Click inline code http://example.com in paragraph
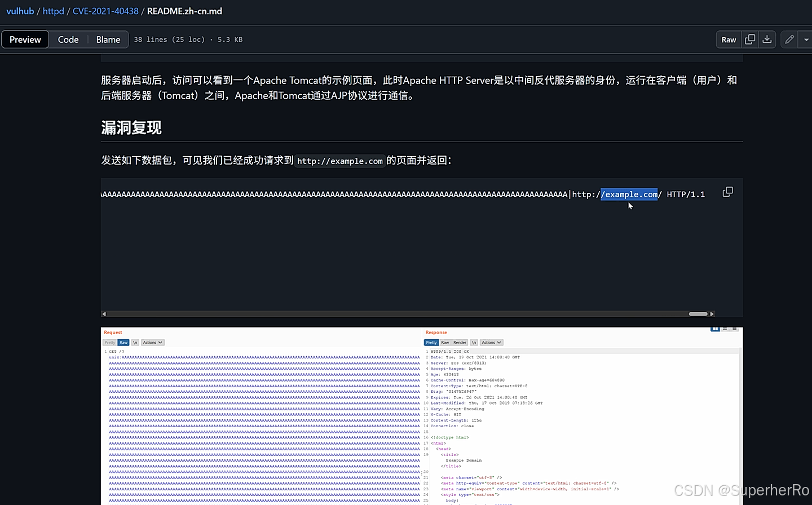The image size is (812, 505). [x=340, y=161]
